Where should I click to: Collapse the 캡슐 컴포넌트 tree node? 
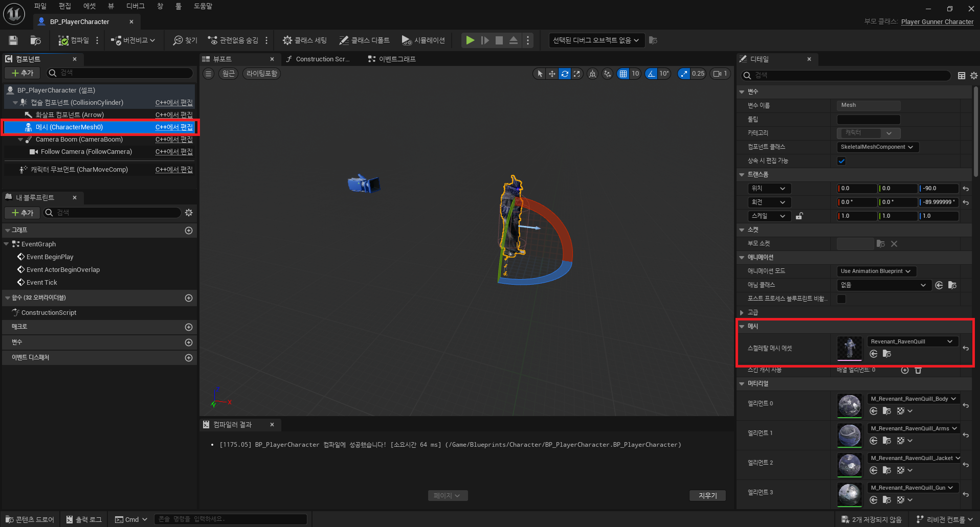coord(15,103)
